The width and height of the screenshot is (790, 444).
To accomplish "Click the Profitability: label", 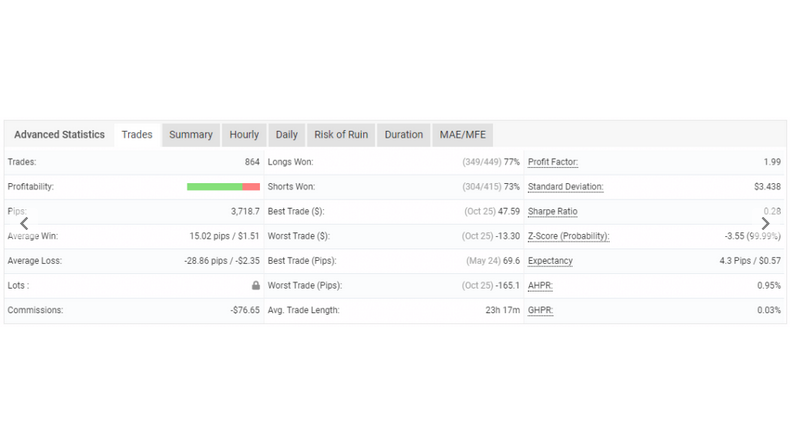I will pyautogui.click(x=31, y=186).
